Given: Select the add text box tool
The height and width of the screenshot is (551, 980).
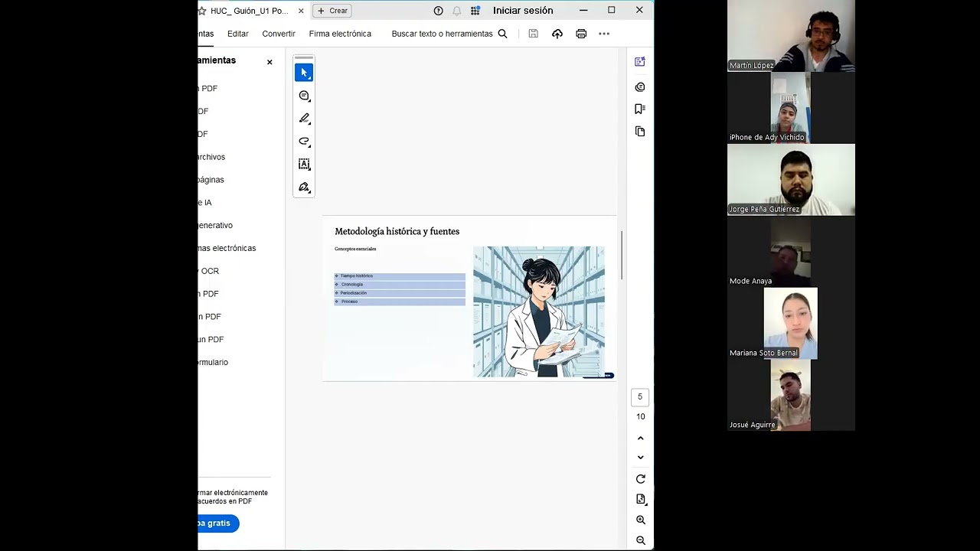Looking at the screenshot, I should click(304, 164).
